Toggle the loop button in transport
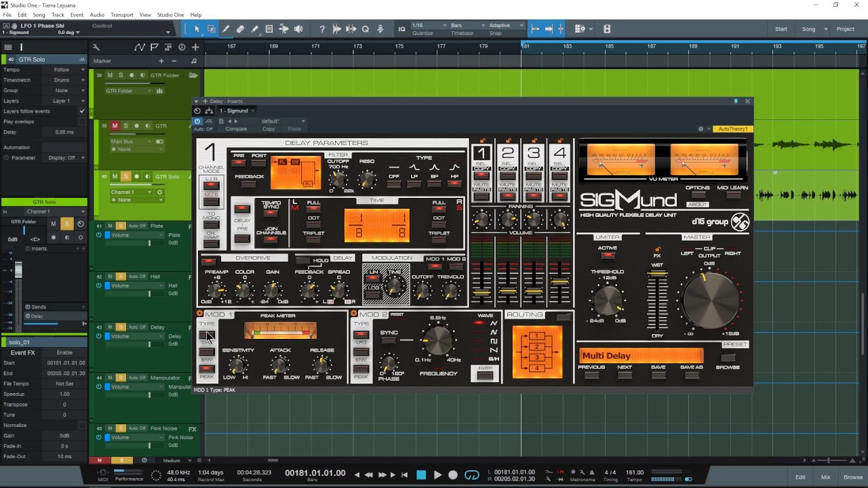The image size is (868, 488). click(x=471, y=475)
